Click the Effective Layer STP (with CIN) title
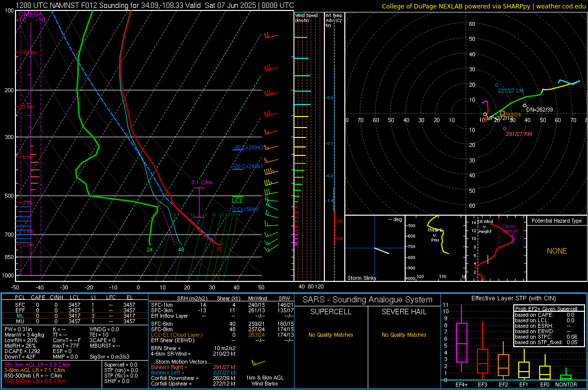The height and width of the screenshot is (390, 588). coord(513,298)
